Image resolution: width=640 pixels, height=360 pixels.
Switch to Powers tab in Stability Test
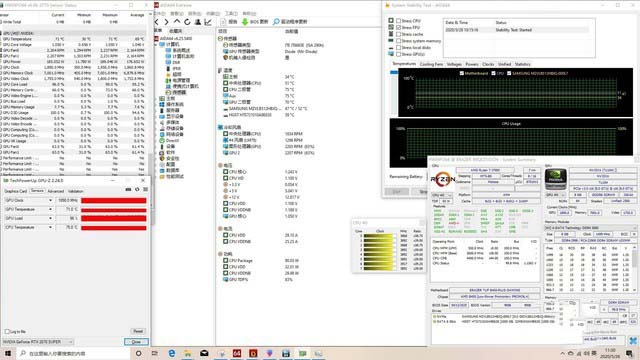click(472, 64)
